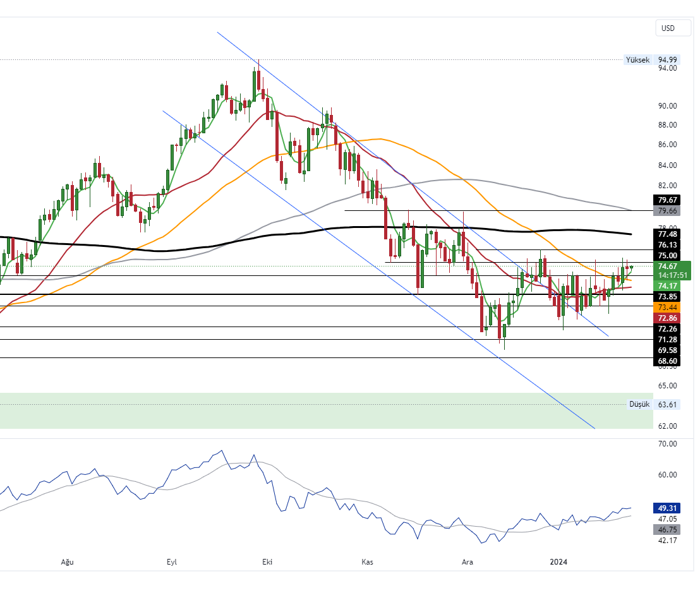Screen dimensions: 700x593
Task: Click the 68.60 horizontal level label
Action: 668,359
